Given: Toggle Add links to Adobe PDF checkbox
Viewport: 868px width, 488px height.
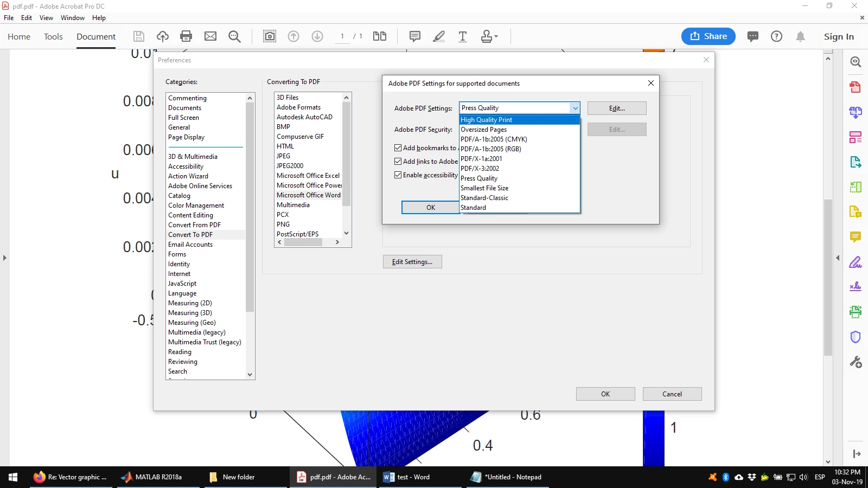Looking at the screenshot, I should pyautogui.click(x=398, y=161).
